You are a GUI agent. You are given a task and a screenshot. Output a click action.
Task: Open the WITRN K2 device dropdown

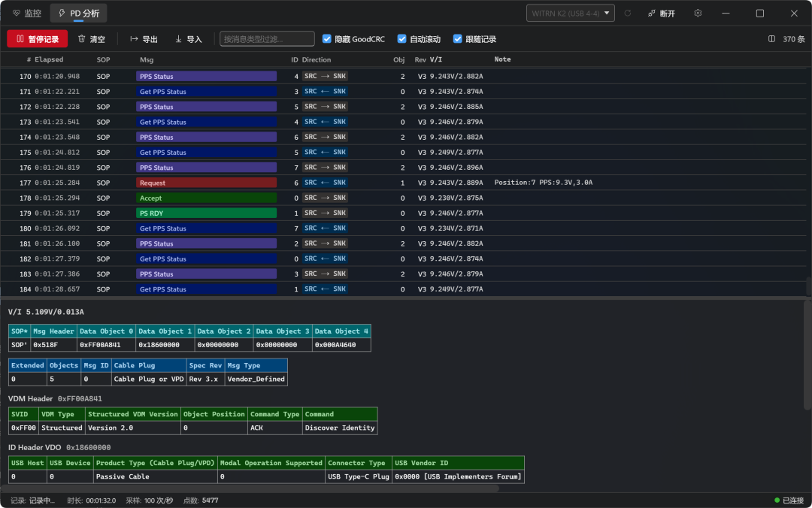[x=570, y=13]
